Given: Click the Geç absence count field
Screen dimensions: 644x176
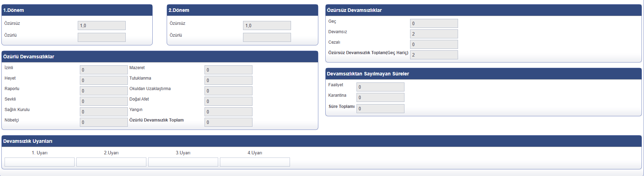Looking at the screenshot, I should tap(434, 23).
